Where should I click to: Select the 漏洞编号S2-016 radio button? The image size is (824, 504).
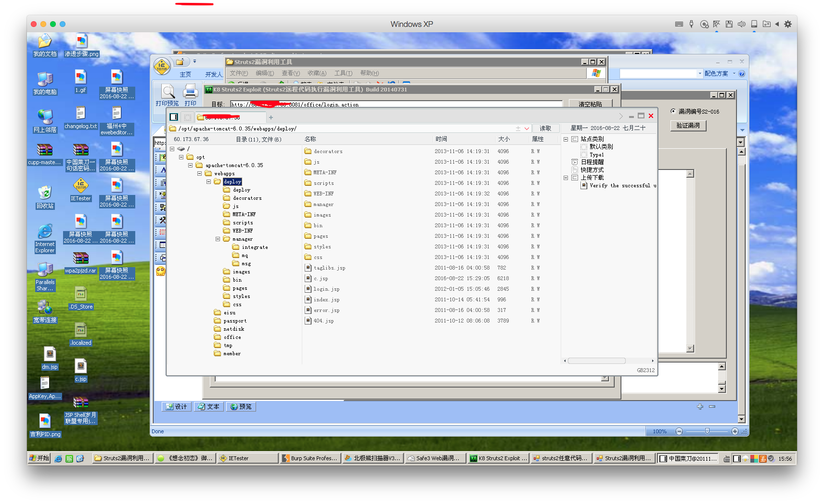pos(673,111)
